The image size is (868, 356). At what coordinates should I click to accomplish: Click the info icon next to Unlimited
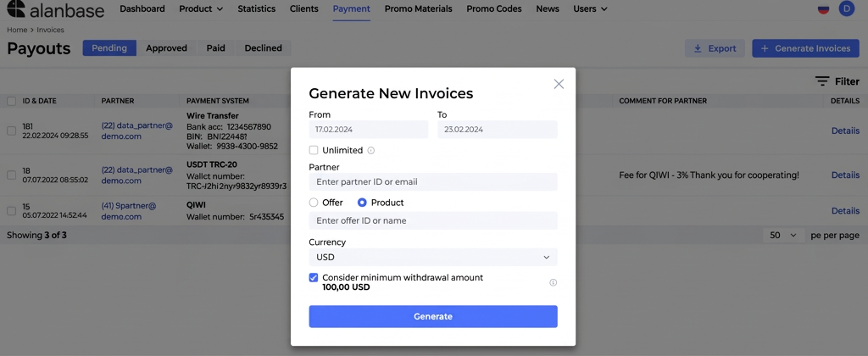pos(371,150)
